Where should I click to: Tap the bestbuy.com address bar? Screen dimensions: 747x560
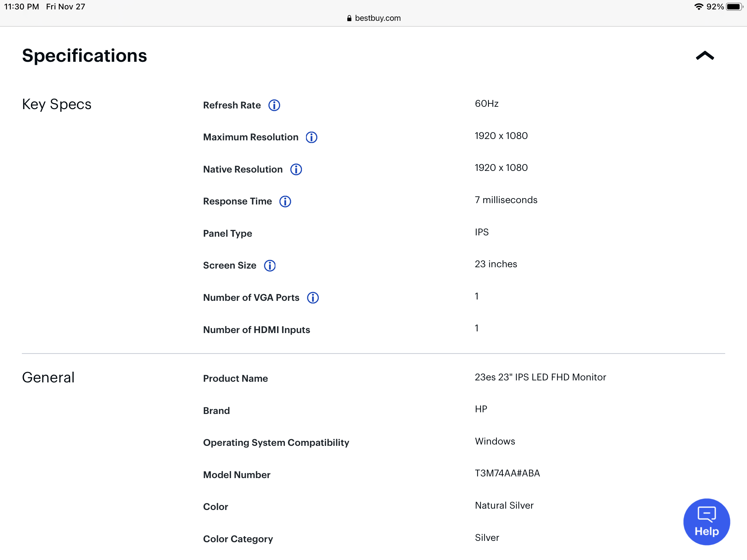point(378,18)
